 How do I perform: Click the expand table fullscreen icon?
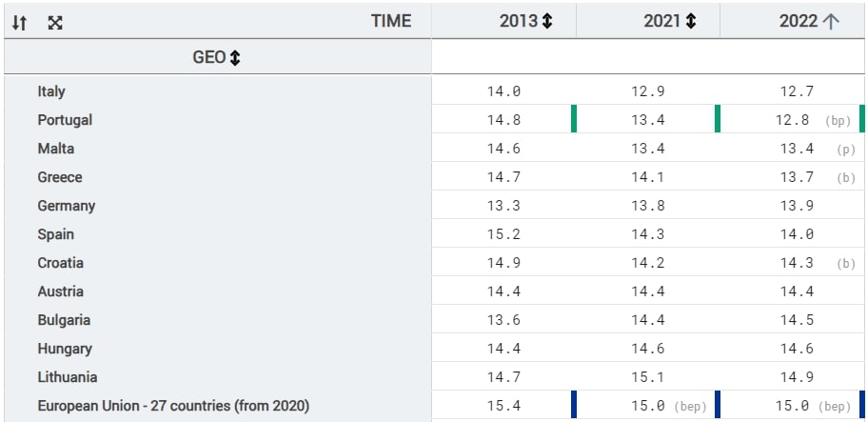tap(55, 22)
